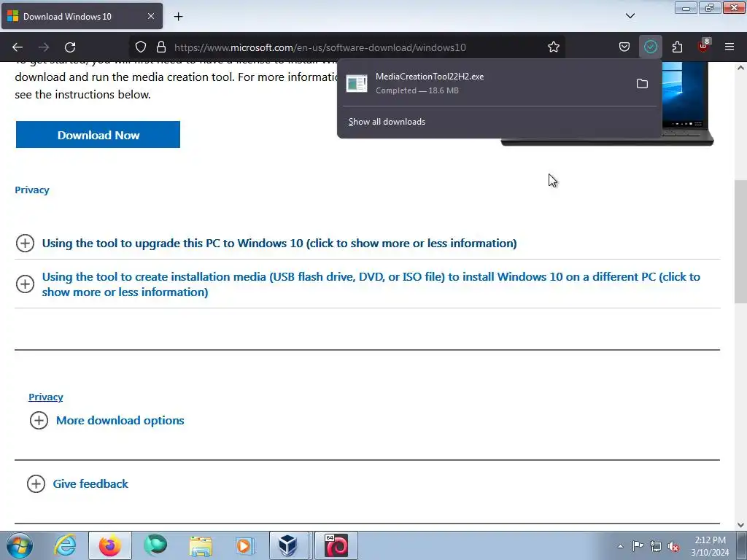Open the list all tabs chevron
Screen dimensions: 747x560
[x=630, y=16]
